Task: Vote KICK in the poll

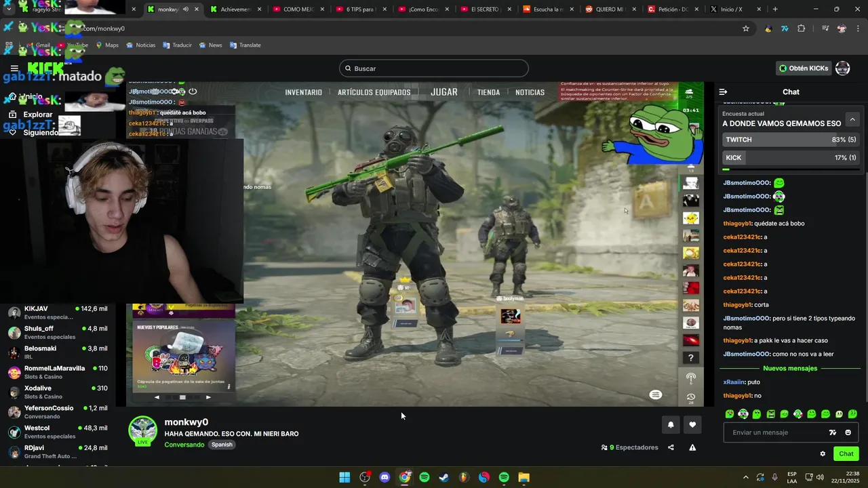Action: 791,157
